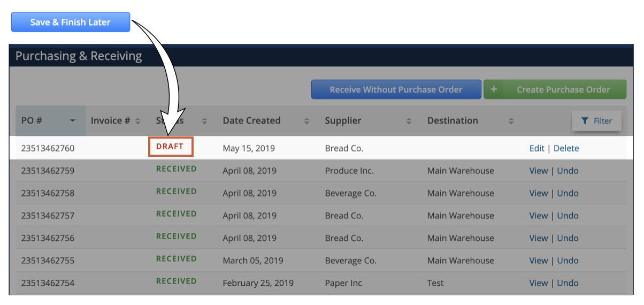View the Produce Inc. received order
This screenshot has height=305, width=644.
pos(539,171)
